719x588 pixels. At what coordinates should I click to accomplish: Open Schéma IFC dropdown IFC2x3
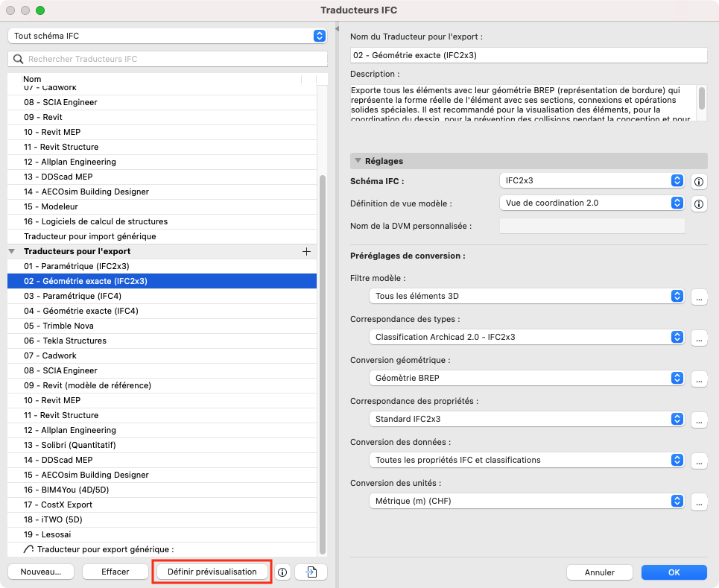592,180
